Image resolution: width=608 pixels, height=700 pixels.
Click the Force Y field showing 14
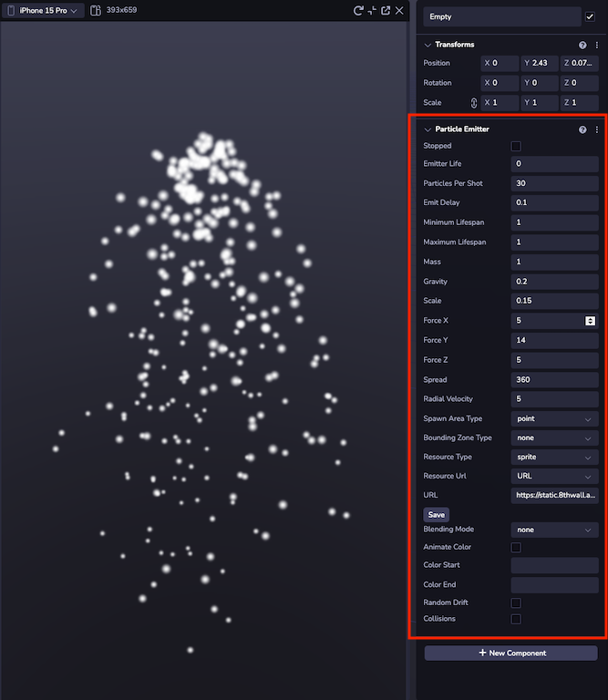554,340
